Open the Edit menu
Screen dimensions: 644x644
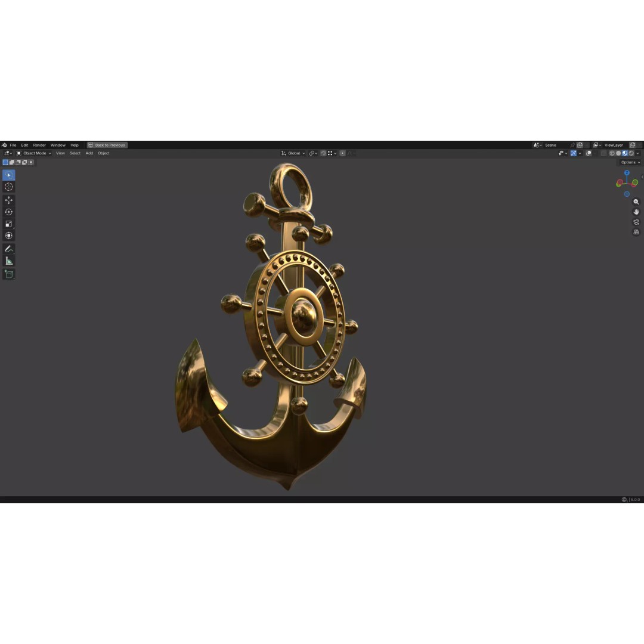click(24, 145)
